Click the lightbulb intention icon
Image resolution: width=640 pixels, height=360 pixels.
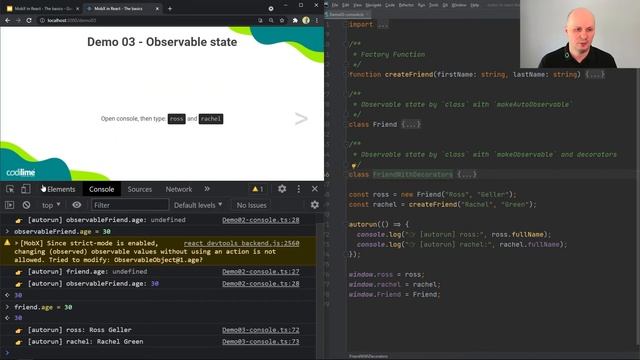354,166
